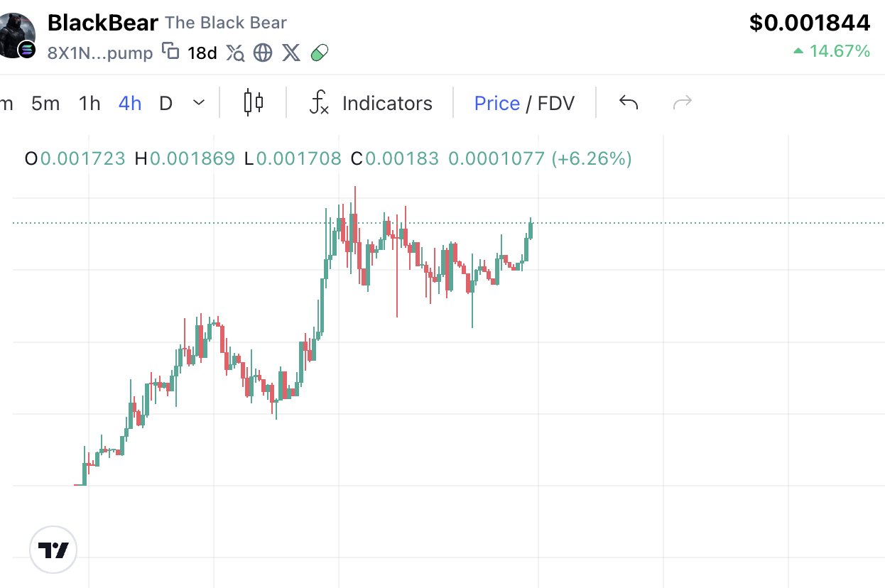The width and height of the screenshot is (885, 588).
Task: Select the D daily timeframe
Action: [x=165, y=104]
